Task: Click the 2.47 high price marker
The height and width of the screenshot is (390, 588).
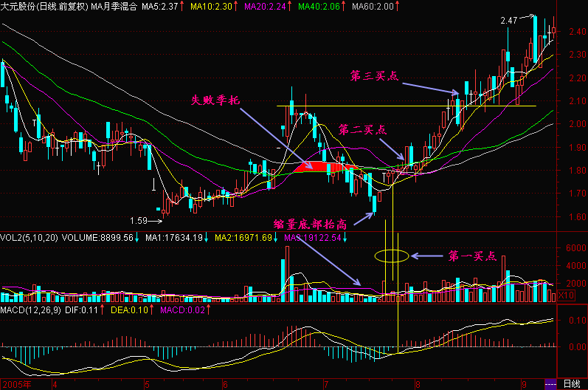Action: pyautogui.click(x=508, y=21)
